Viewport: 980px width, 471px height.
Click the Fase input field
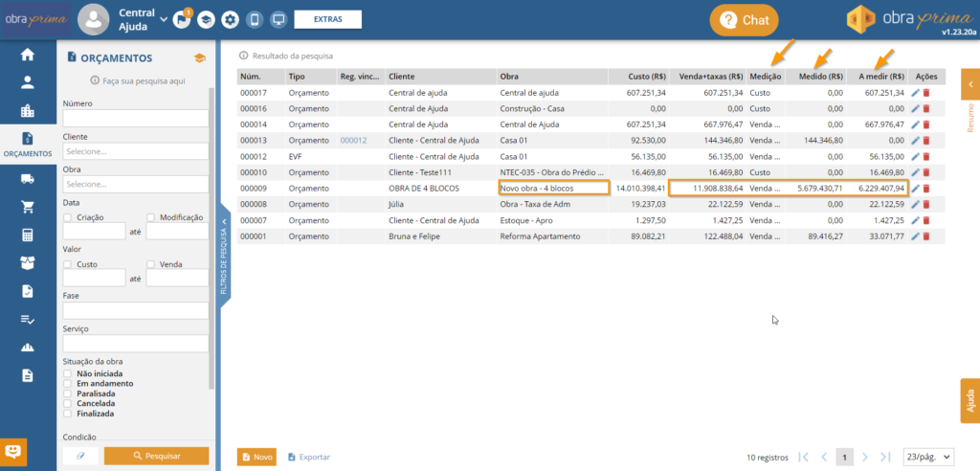136,311
